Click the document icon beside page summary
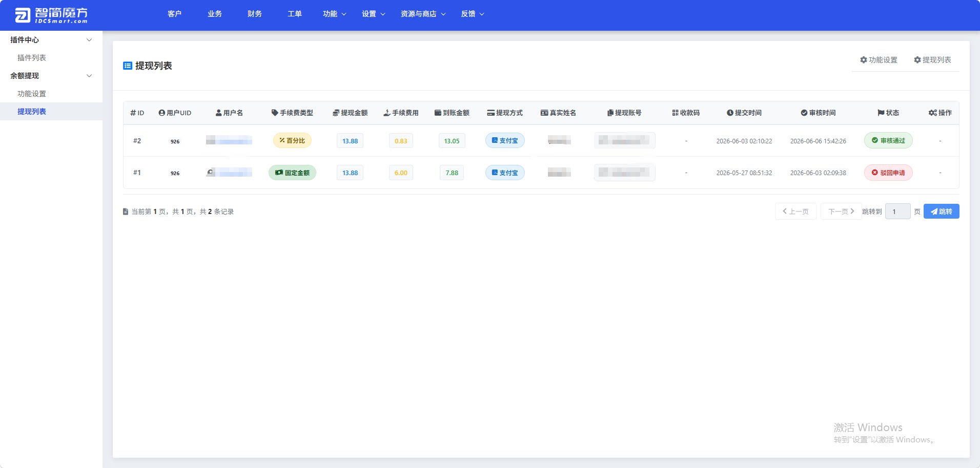The width and height of the screenshot is (980, 468). coord(126,211)
